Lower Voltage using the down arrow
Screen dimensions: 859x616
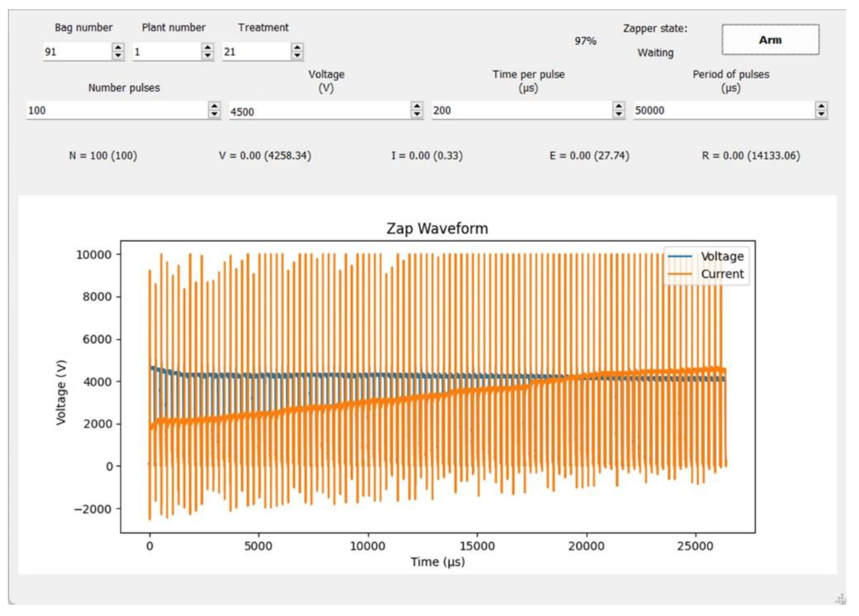[x=417, y=114]
